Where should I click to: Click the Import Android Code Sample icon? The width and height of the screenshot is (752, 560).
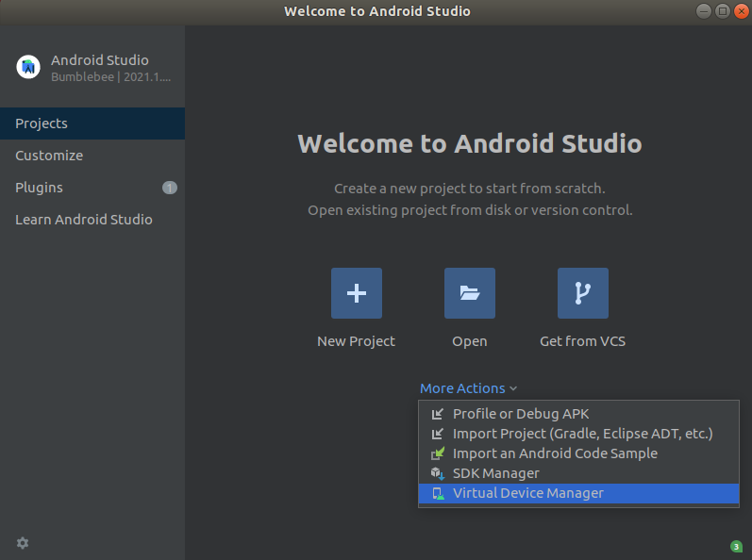coord(438,453)
